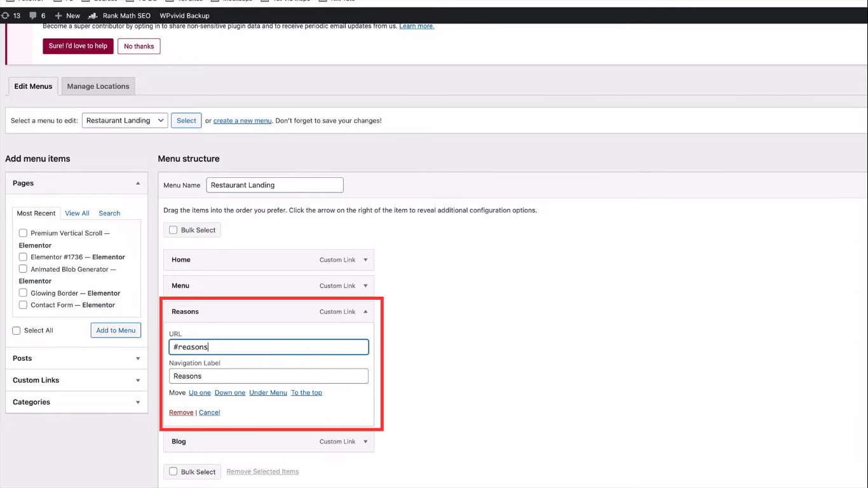The image size is (868, 488).
Task: Open the updates icon showing 13
Action: tap(11, 15)
